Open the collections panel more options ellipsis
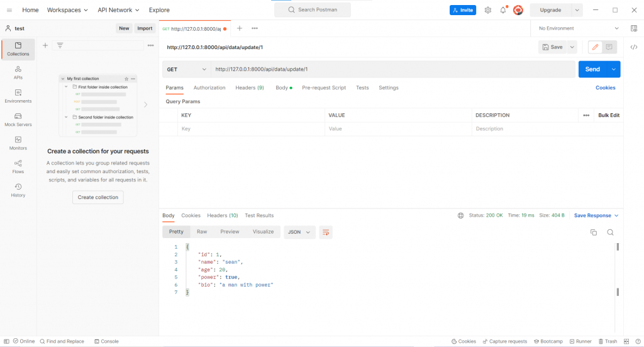Image resolution: width=644 pixels, height=347 pixels. click(151, 45)
